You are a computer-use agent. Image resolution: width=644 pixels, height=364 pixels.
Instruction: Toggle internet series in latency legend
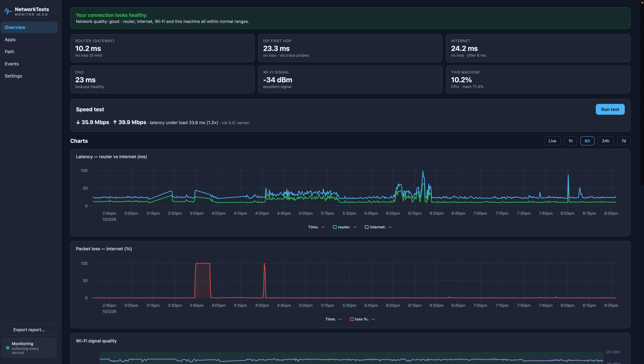point(375,227)
